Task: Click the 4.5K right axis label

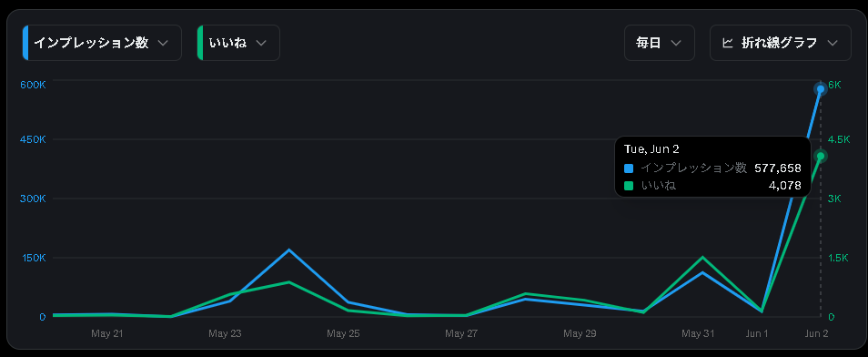Action: pyautogui.click(x=839, y=139)
